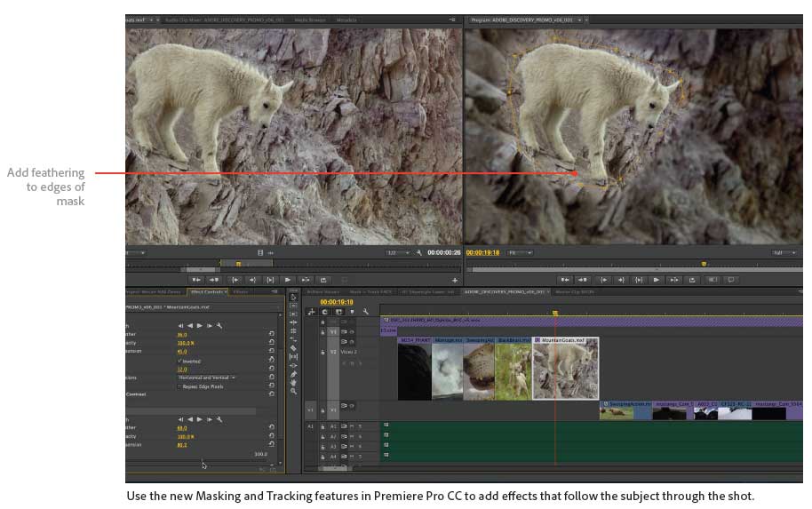Image resolution: width=812 pixels, height=509 pixels.
Task: Select the Hand tool in the tools panel
Action: pos(293,383)
